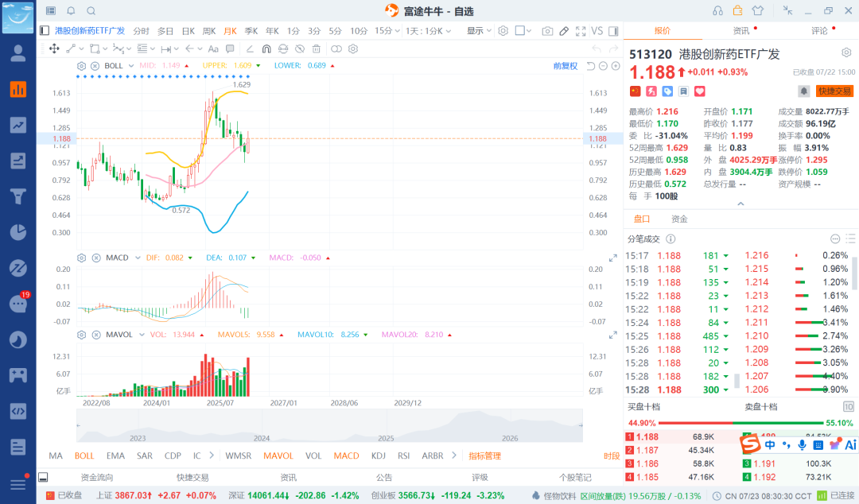Open BOLL indicator settings gear

pyautogui.click(x=82, y=66)
